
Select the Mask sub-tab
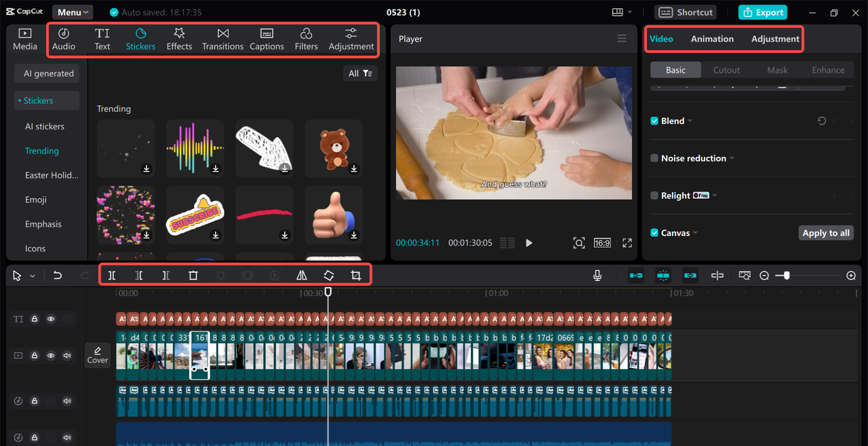(x=777, y=70)
